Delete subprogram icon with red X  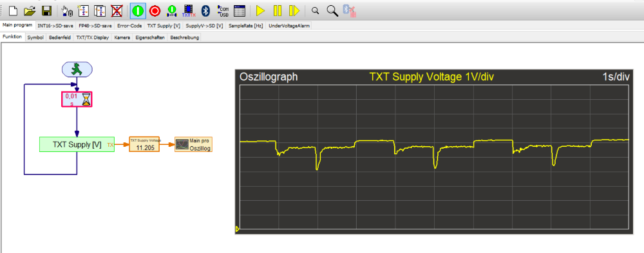117,11
